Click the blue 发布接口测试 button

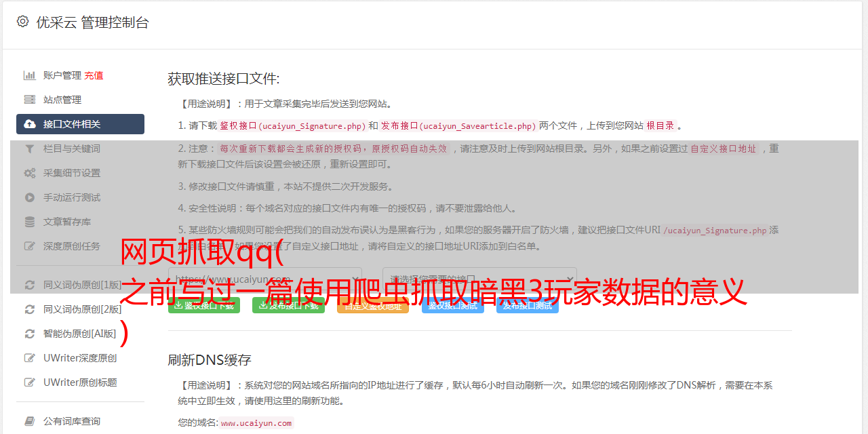(527, 306)
